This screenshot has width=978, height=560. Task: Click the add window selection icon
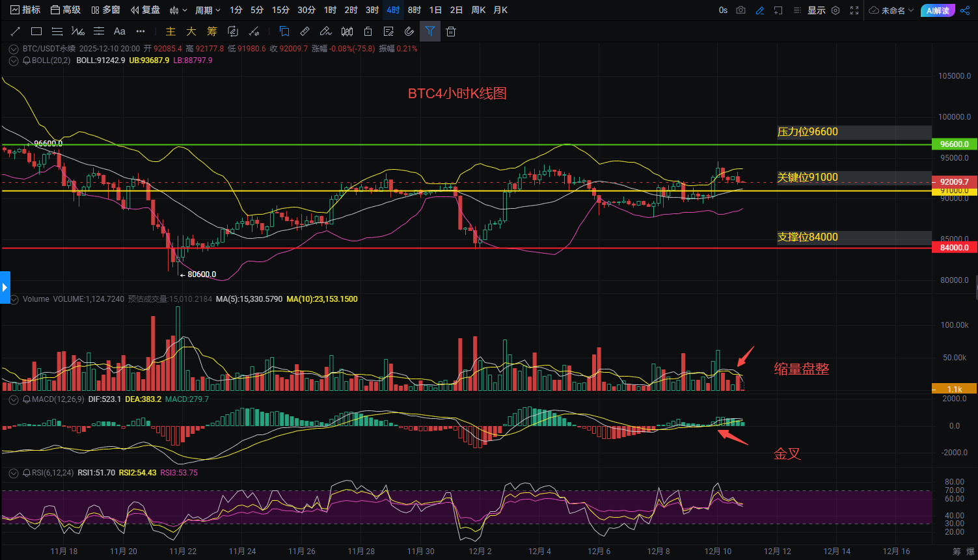[x=778, y=10]
